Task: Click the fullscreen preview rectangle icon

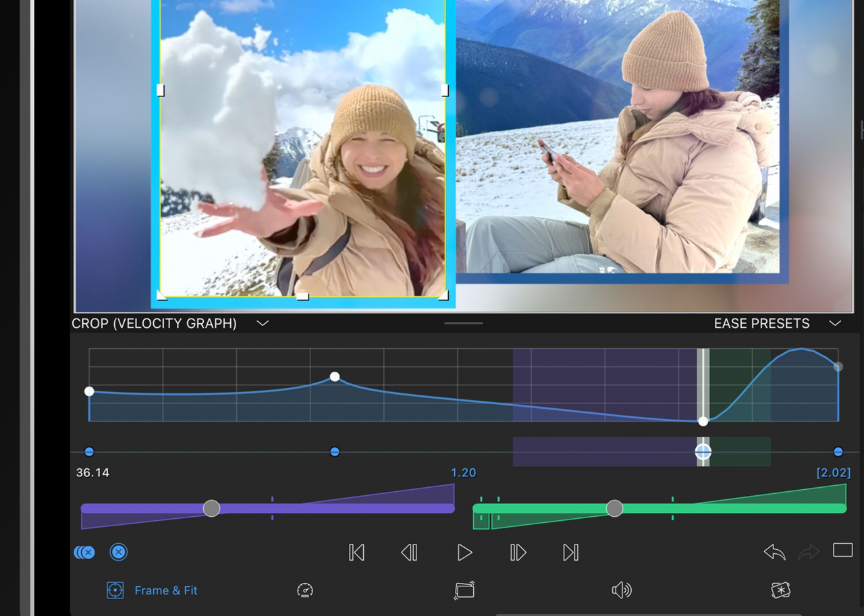Action: pyautogui.click(x=843, y=549)
